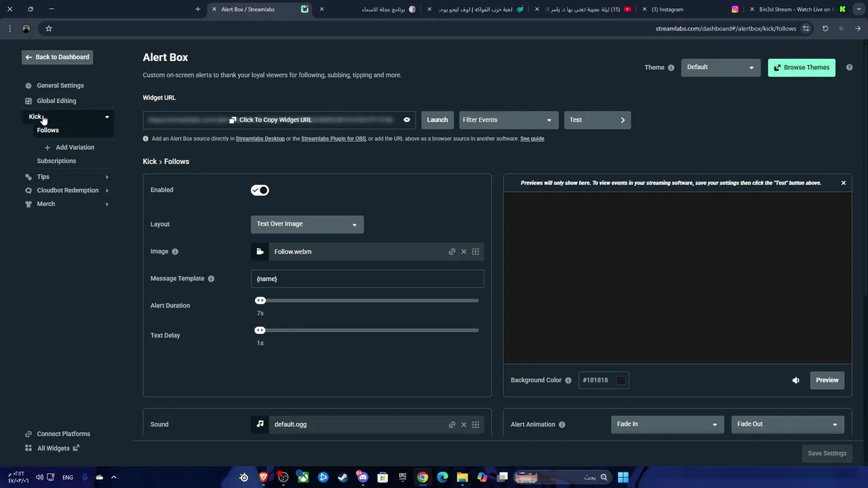Open Steam from the taskbar
Screen dimensions: 868x488
(343, 477)
